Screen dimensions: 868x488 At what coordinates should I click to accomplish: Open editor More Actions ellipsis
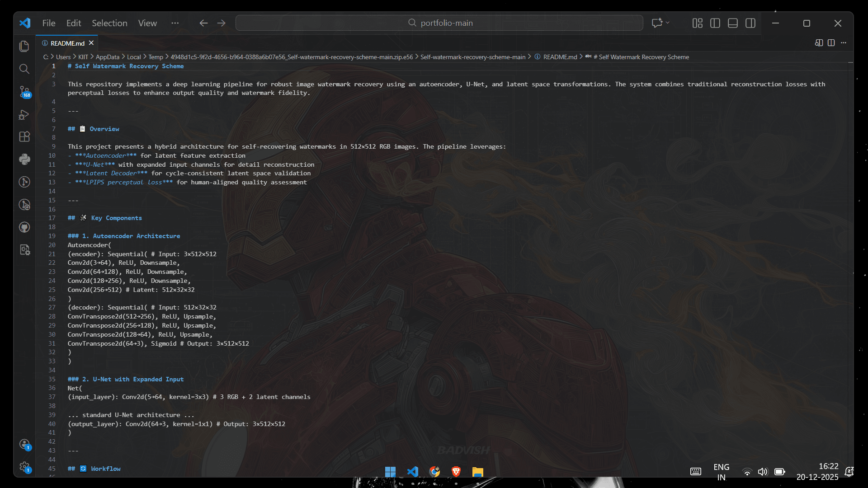point(844,43)
